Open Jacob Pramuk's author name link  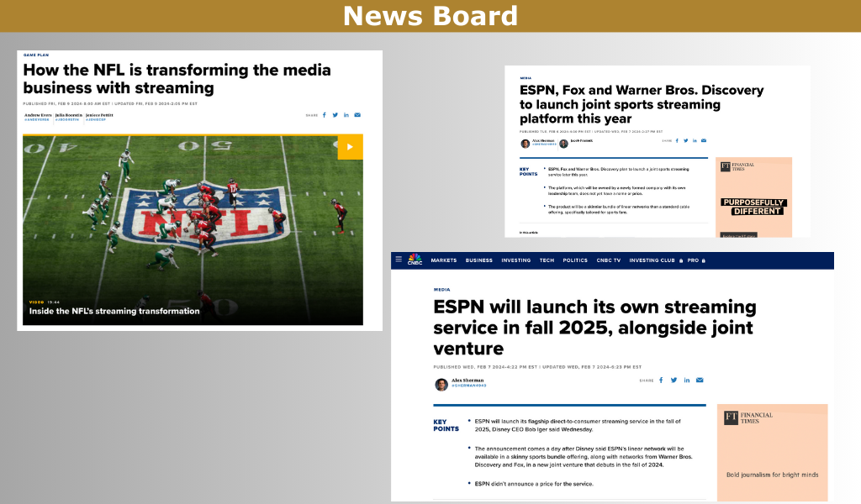(x=582, y=141)
